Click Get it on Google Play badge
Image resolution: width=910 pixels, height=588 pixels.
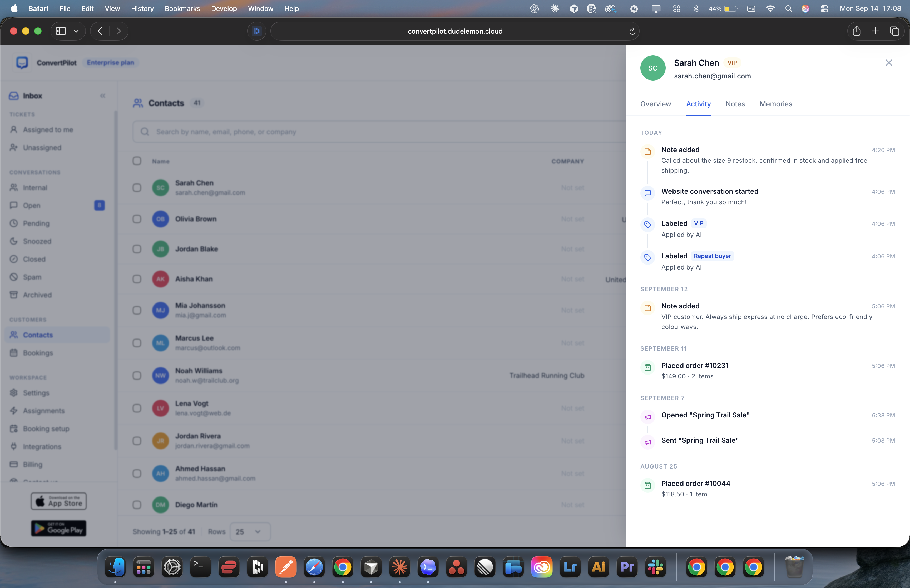click(x=58, y=529)
